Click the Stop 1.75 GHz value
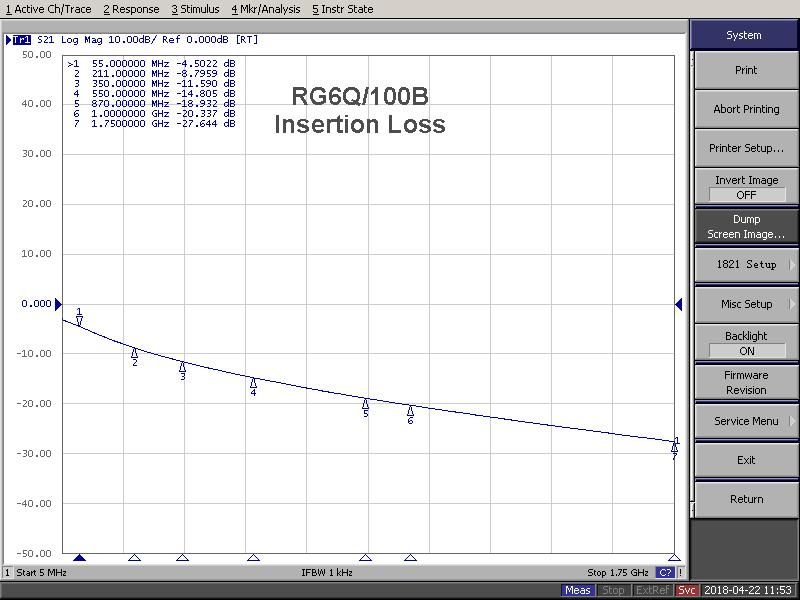 coord(617,572)
